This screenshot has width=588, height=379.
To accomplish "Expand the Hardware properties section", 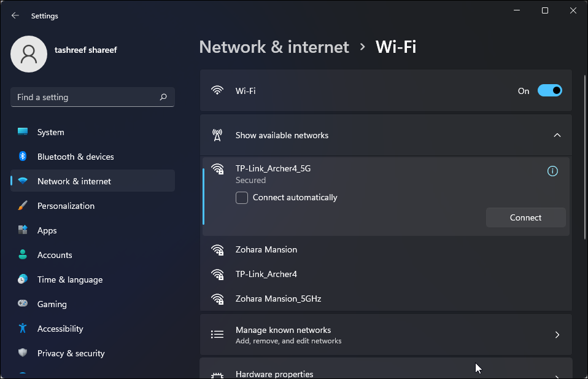I will 385,372.
